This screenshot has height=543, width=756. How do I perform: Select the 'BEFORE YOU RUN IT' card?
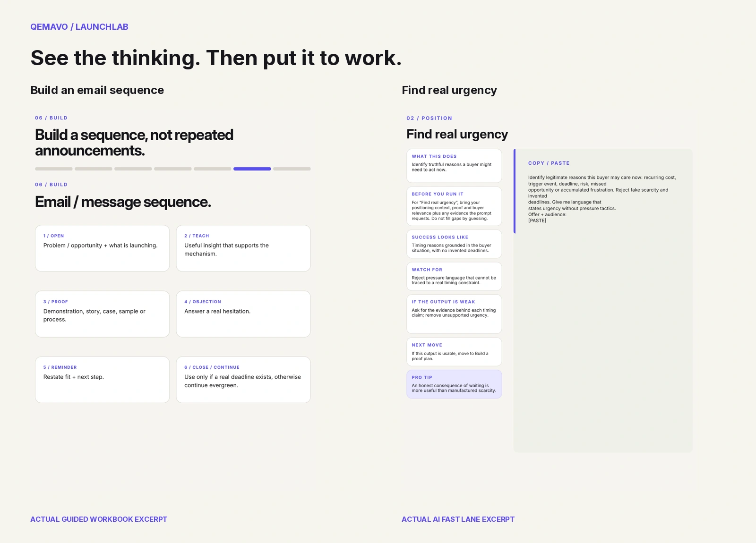click(x=454, y=206)
